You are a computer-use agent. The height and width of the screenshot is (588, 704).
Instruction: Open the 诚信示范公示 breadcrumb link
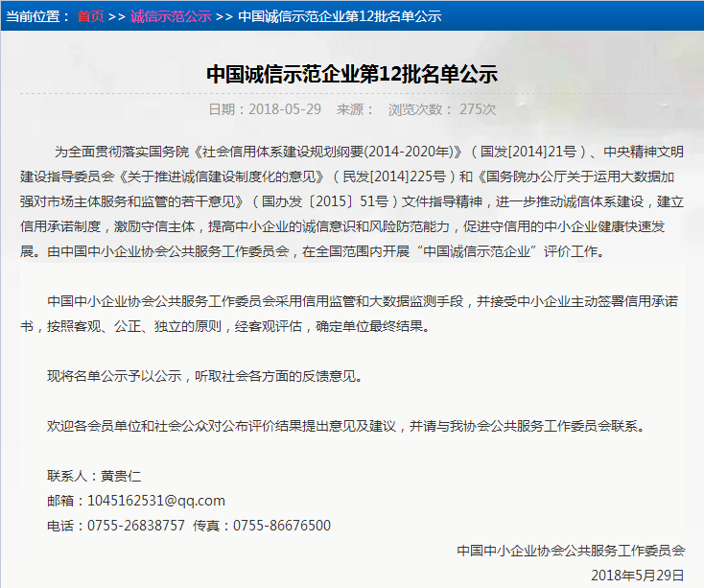[171, 16]
